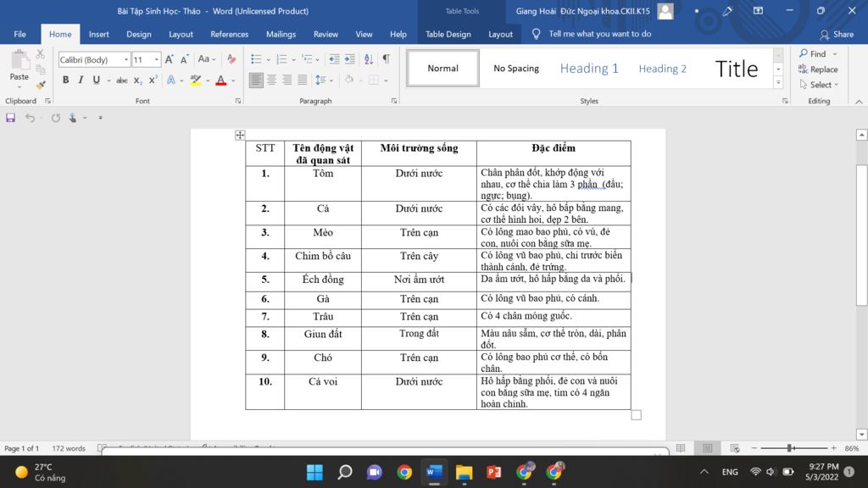This screenshot has height=488, width=868.
Task: Apply strikethrough with the abc icon
Action: [x=122, y=80]
